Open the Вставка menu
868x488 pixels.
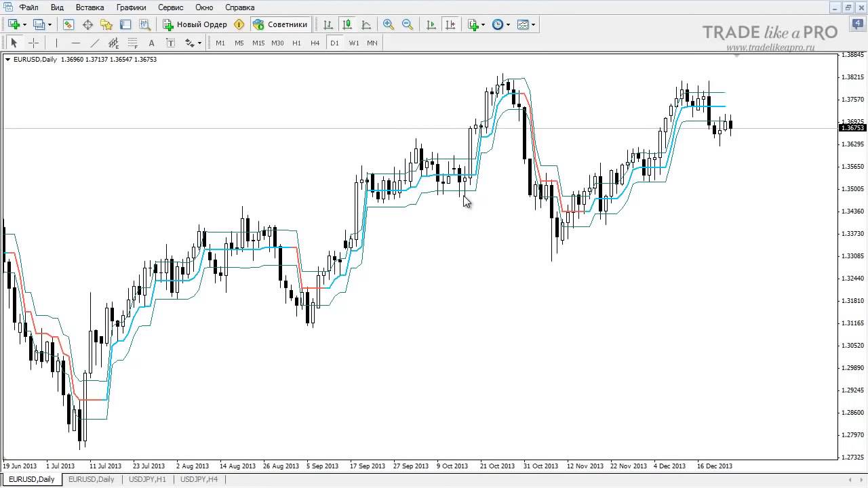pos(90,7)
